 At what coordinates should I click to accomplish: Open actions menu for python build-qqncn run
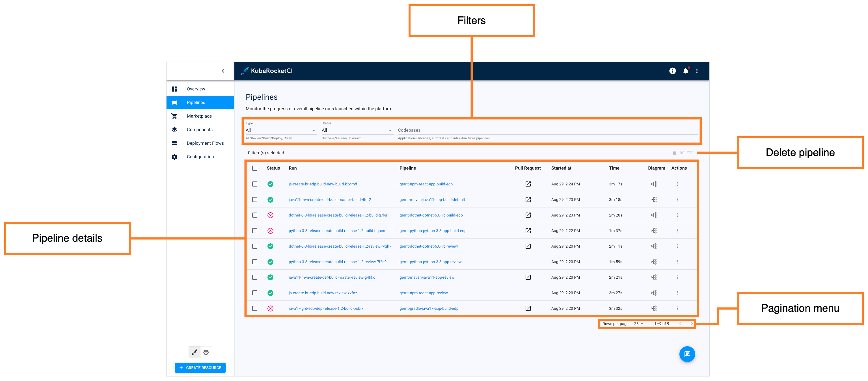point(678,231)
